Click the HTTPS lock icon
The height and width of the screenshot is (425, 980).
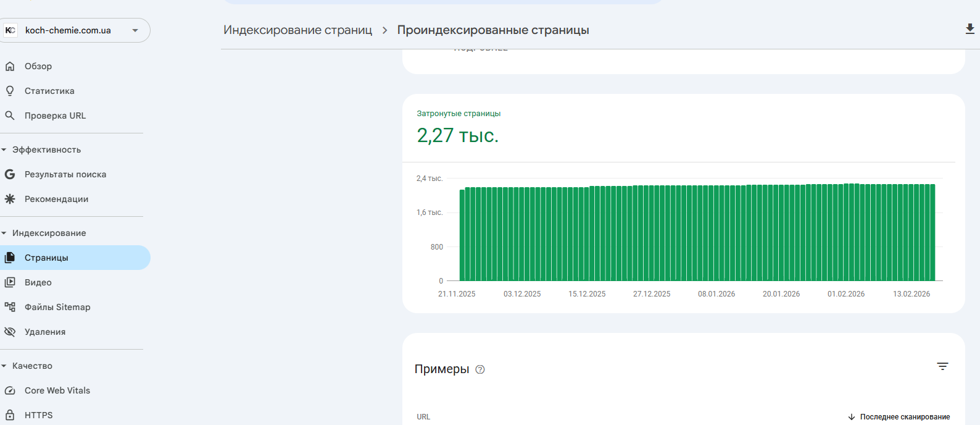pyautogui.click(x=10, y=415)
